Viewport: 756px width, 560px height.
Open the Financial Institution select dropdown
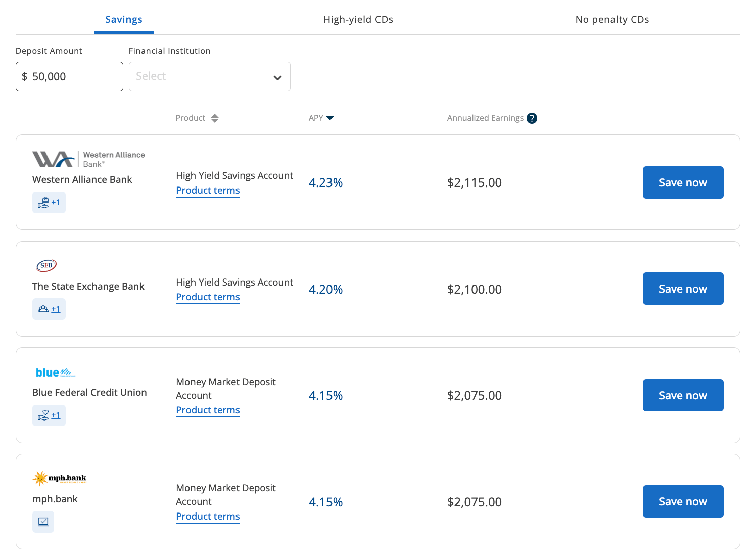(x=209, y=77)
